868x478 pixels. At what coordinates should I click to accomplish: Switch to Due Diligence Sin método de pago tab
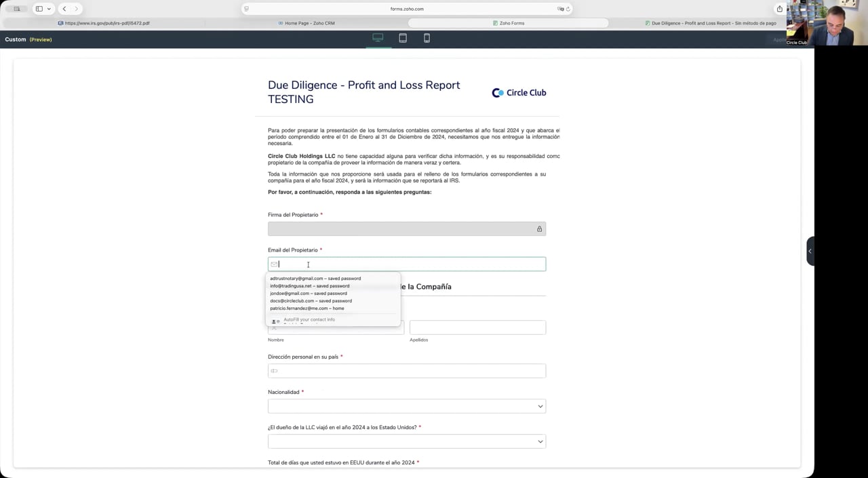tap(710, 23)
